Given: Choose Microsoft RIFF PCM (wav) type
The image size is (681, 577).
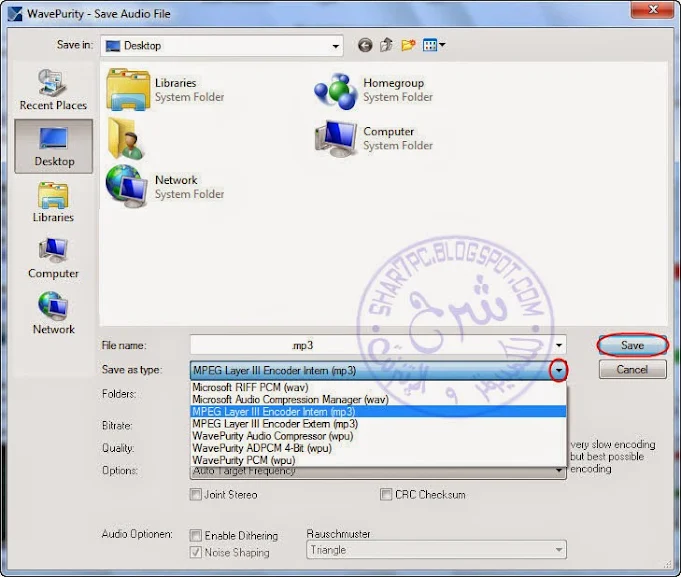Looking at the screenshot, I should pos(378,387).
